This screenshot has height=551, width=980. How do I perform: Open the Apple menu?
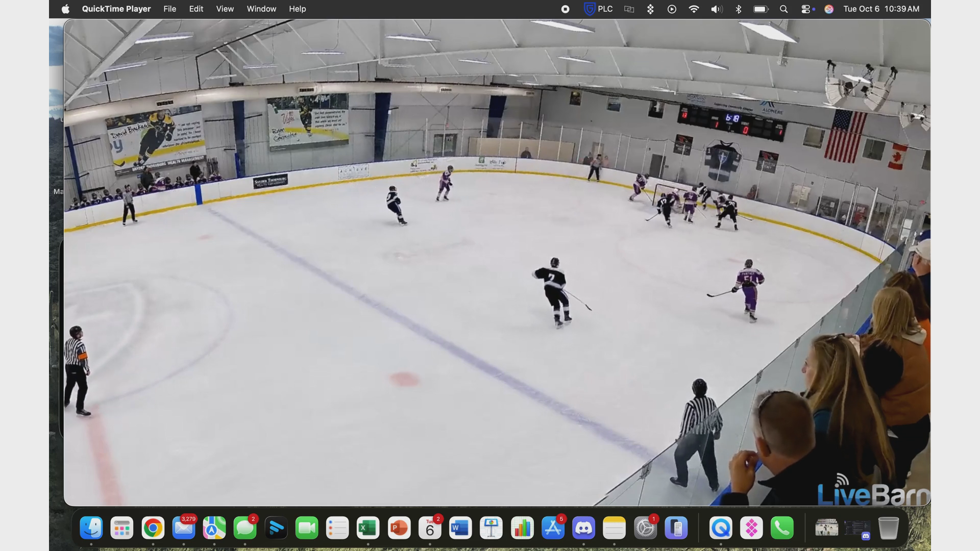pyautogui.click(x=65, y=9)
